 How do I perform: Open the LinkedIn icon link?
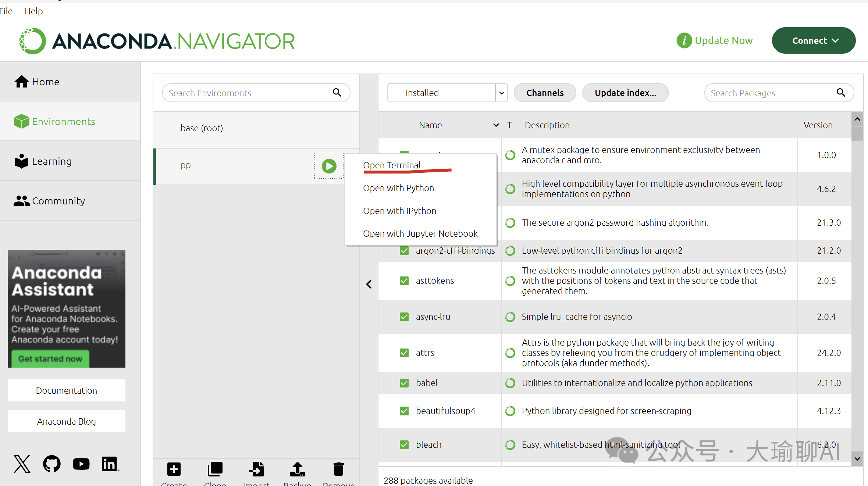coord(110,464)
